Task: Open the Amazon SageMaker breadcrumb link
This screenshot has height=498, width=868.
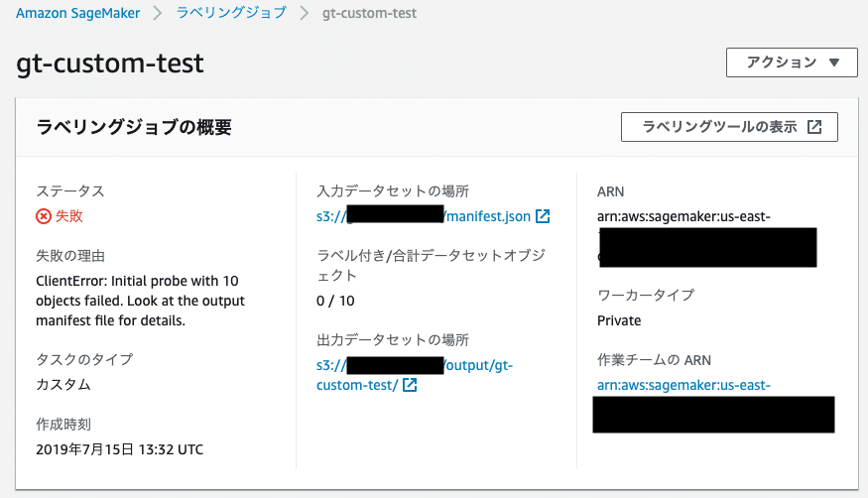Action: click(78, 13)
